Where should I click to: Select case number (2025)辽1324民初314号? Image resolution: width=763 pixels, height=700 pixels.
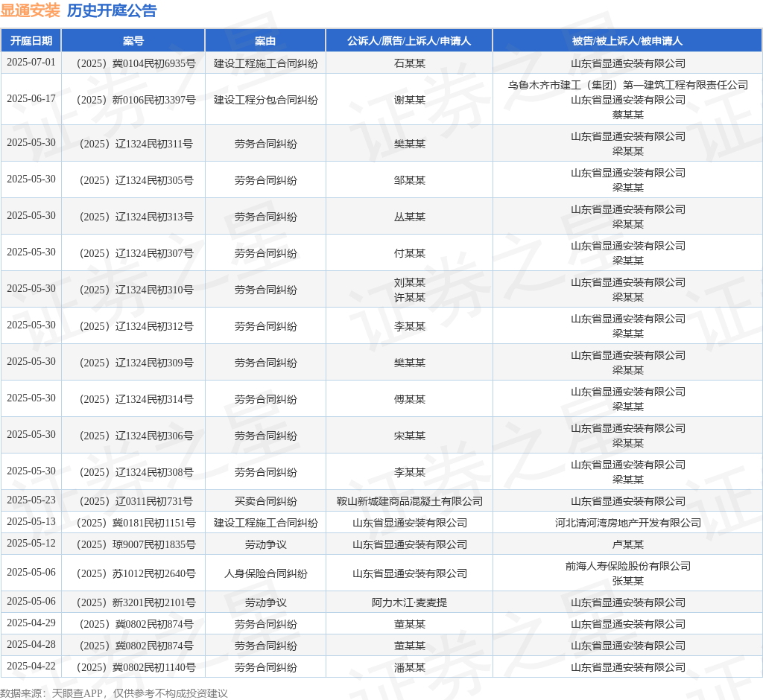(x=133, y=399)
